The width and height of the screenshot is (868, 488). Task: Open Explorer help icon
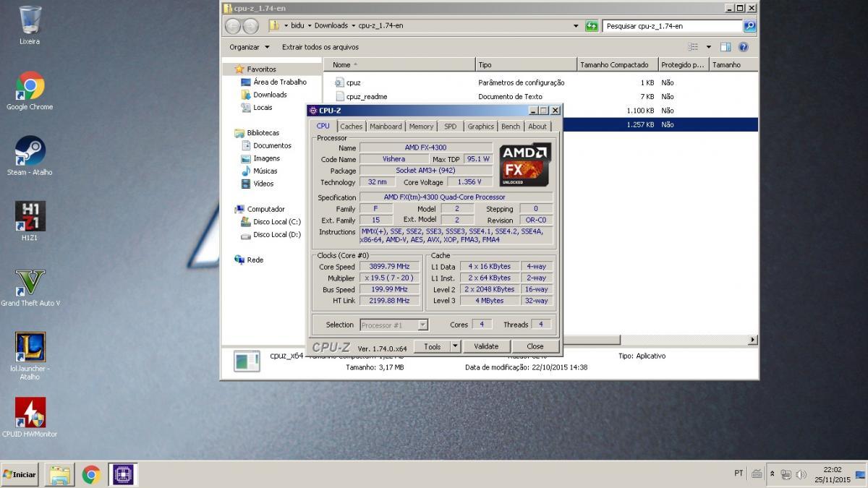[x=743, y=47]
